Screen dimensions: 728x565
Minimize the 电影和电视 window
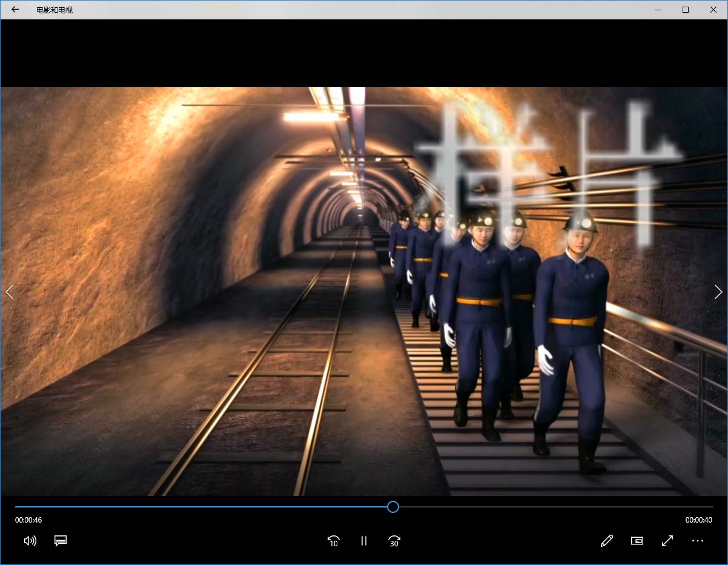click(658, 10)
